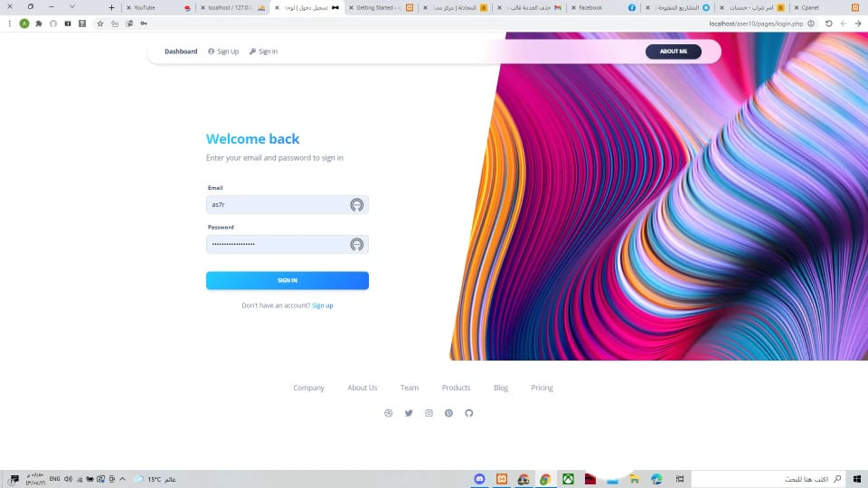Open the Blog footer link
The width and height of the screenshot is (868, 488).
coord(501,388)
